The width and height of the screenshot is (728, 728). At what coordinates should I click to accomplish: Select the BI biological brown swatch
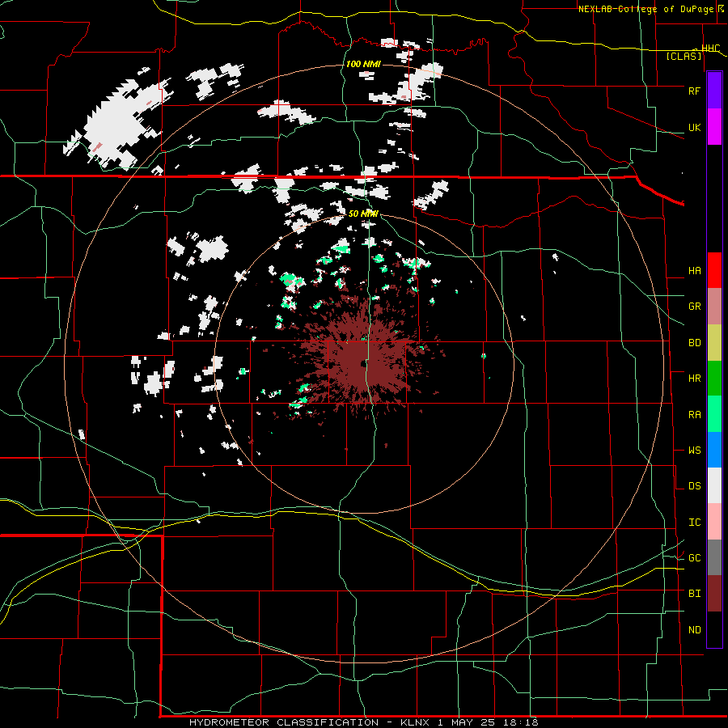click(x=714, y=594)
